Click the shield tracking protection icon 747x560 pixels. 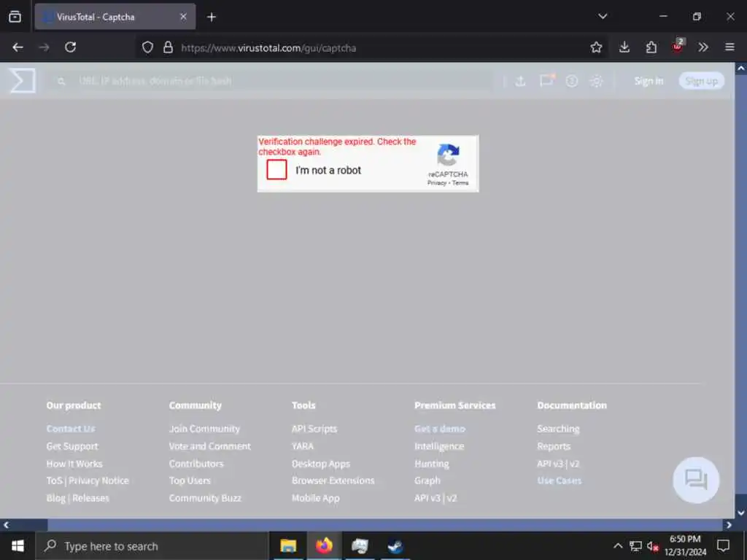click(147, 47)
